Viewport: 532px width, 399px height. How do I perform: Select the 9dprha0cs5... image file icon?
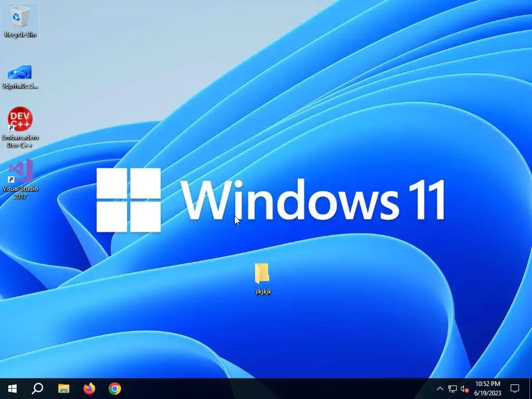coord(20,77)
